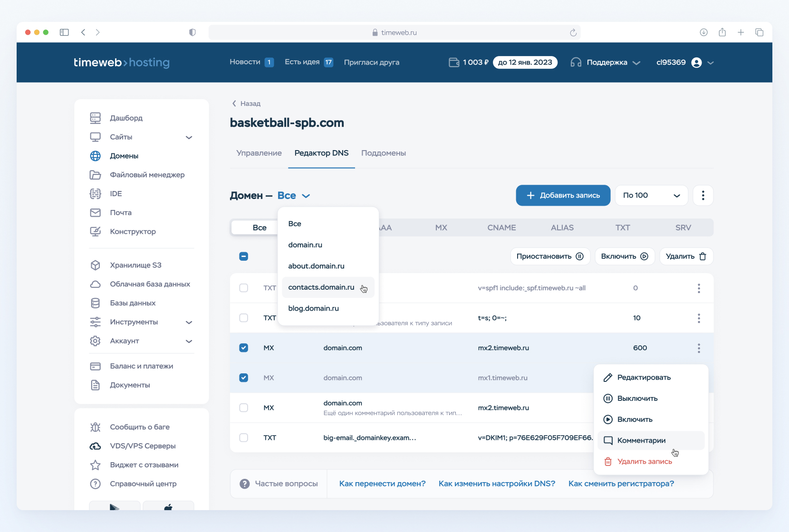
Task: Click the Добавить запись button
Action: pos(563,195)
